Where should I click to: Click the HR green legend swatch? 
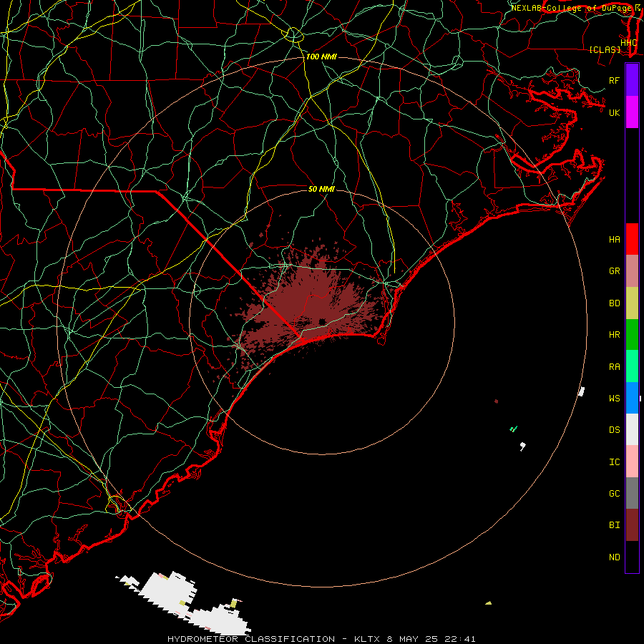632,335
